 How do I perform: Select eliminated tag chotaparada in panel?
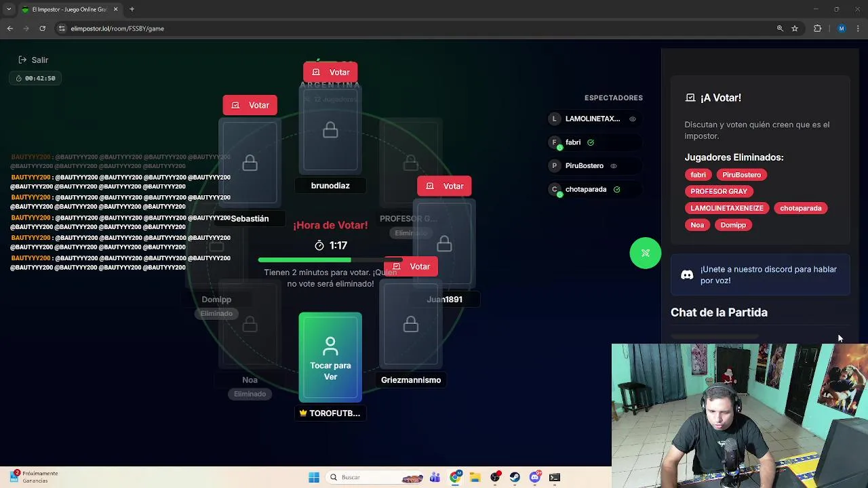[801, 208]
